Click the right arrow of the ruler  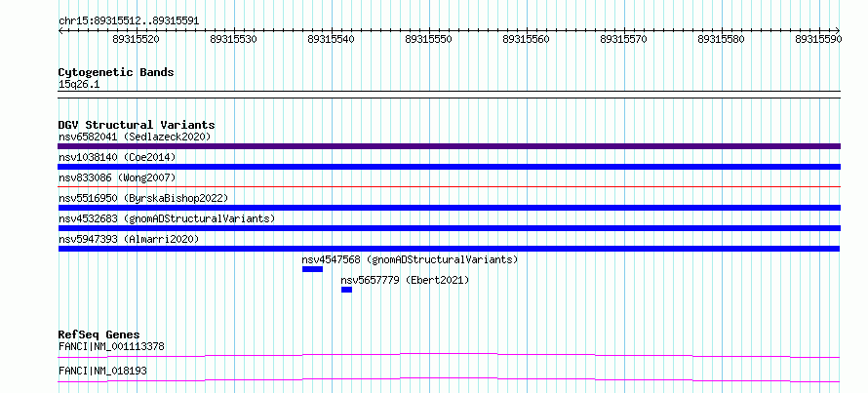coord(838,30)
